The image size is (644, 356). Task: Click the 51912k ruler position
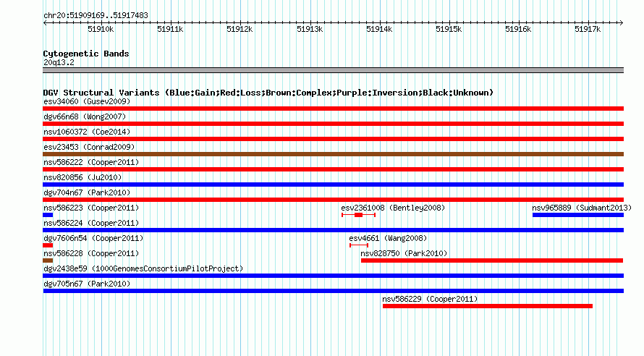click(x=240, y=29)
